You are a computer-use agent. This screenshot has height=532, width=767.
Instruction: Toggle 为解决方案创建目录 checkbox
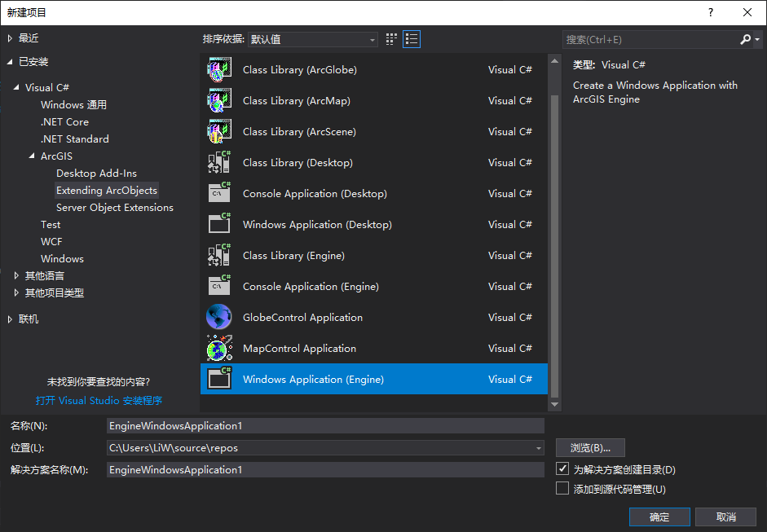pyautogui.click(x=562, y=468)
